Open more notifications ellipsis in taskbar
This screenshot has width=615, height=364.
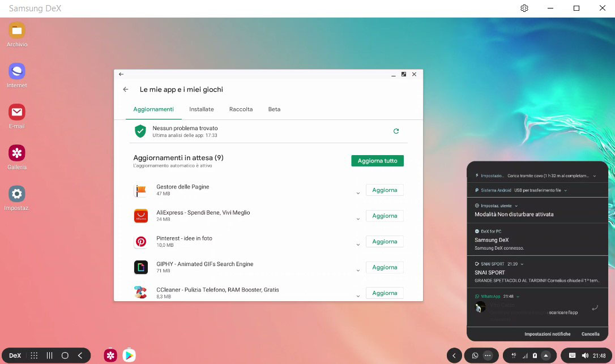488,356
